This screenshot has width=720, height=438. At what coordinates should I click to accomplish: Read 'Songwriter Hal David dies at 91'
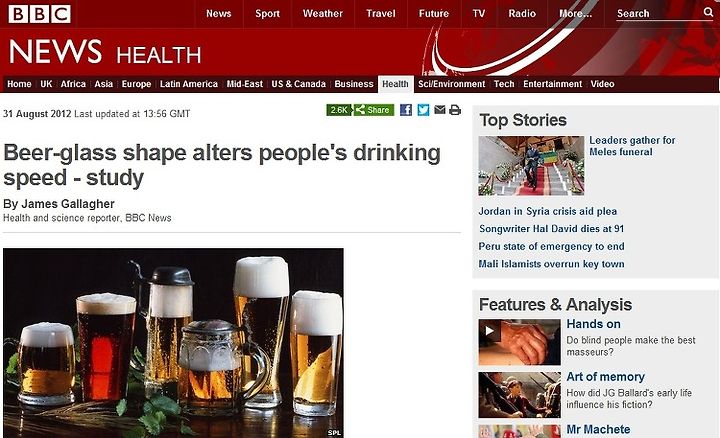click(x=551, y=229)
